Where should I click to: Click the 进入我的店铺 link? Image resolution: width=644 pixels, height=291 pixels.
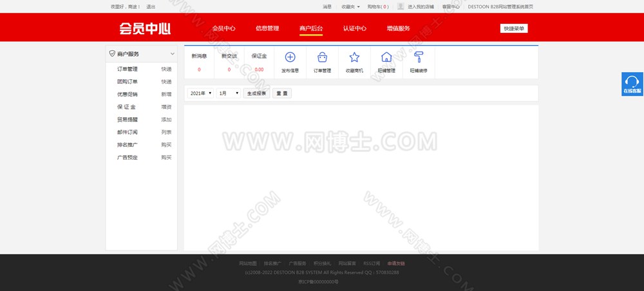421,6
